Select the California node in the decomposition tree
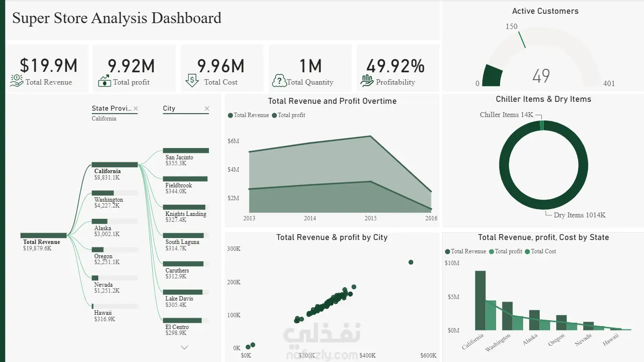 (115, 165)
